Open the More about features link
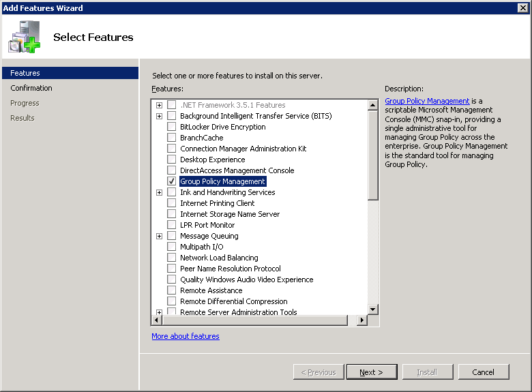 click(x=186, y=336)
